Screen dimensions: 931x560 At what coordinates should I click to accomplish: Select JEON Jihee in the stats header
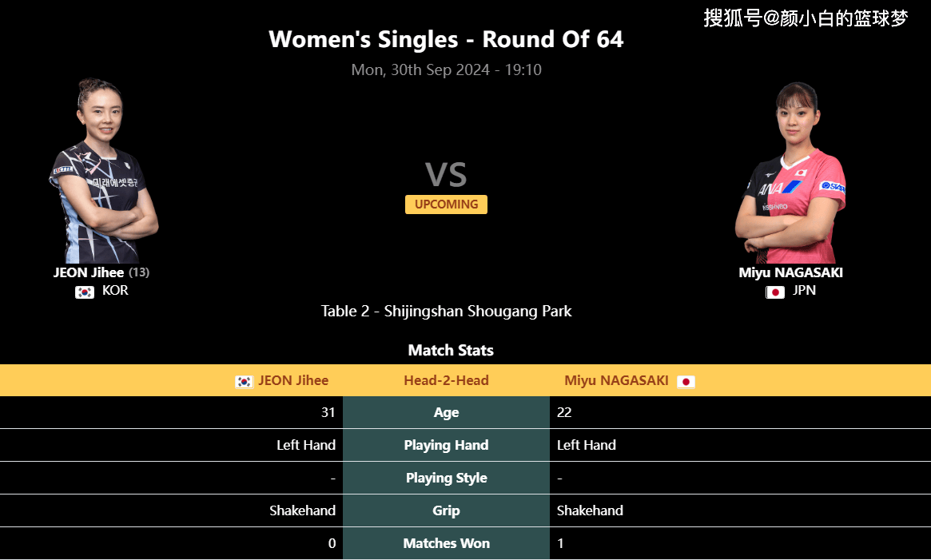(x=293, y=381)
